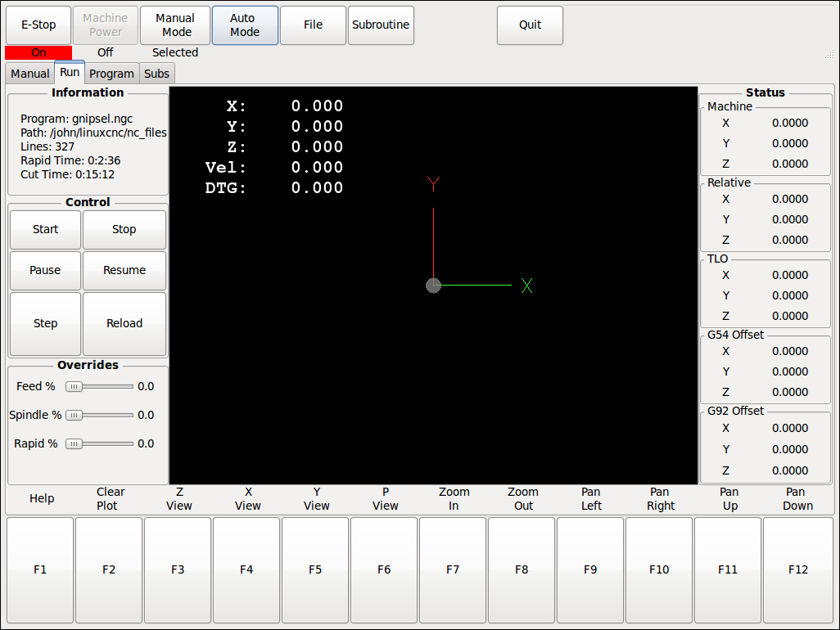The width and height of the screenshot is (840, 630).
Task: Start the loaded program
Action: point(46,230)
